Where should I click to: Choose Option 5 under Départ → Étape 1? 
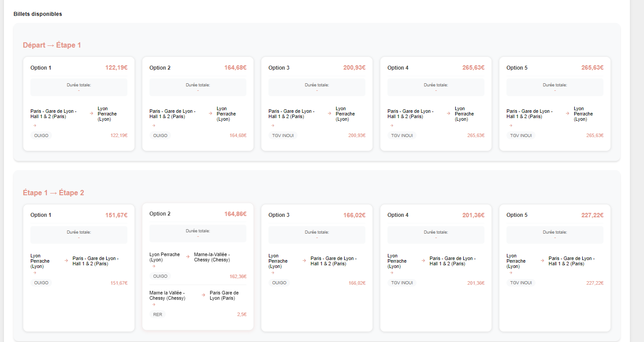tap(555, 104)
